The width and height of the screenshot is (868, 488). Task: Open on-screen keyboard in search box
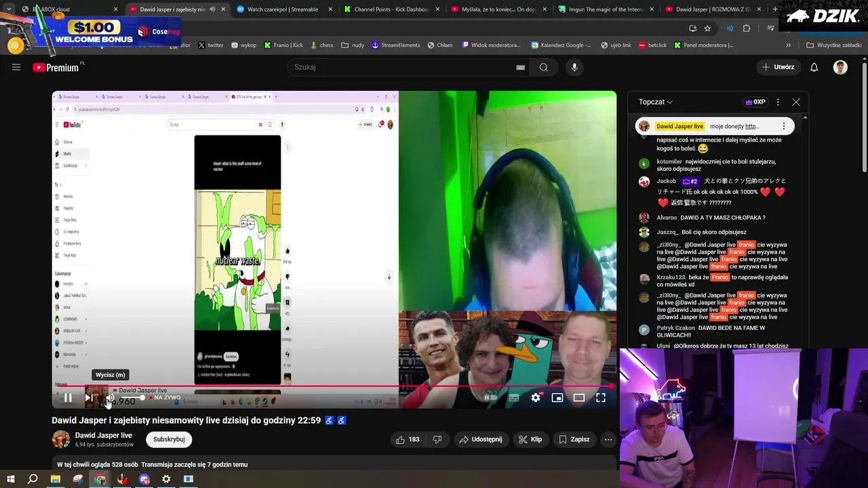pos(520,67)
